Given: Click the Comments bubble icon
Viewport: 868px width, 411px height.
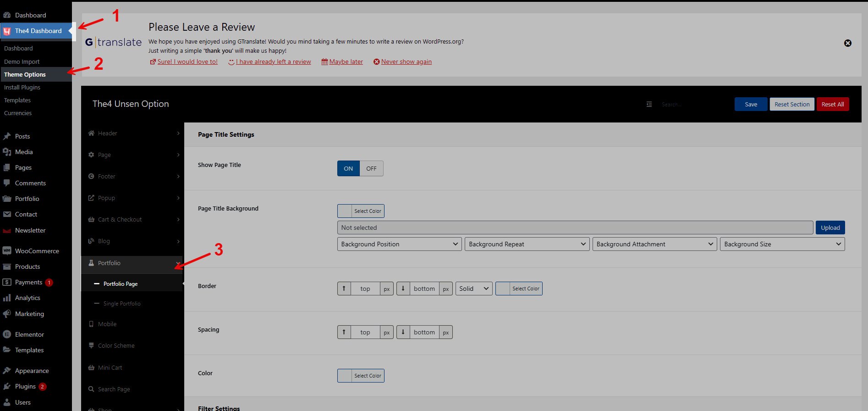Looking at the screenshot, I should click(7, 183).
